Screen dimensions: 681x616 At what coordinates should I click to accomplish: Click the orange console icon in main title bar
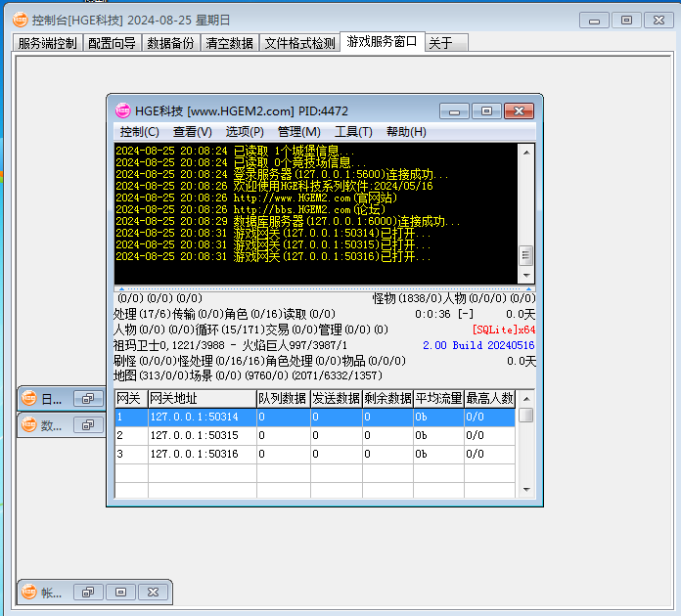point(20,20)
